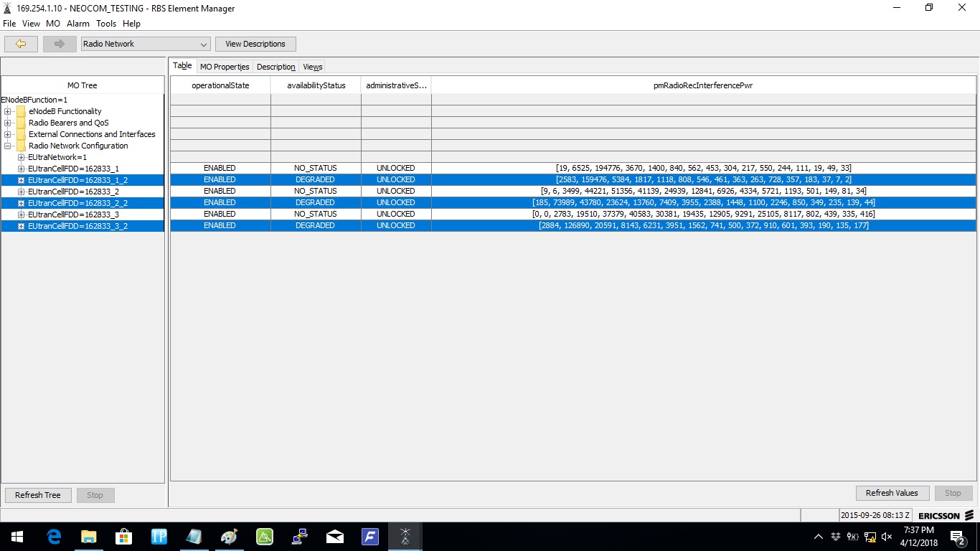Click the gray forward arrow button
The image size is (980, 551).
(x=60, y=44)
